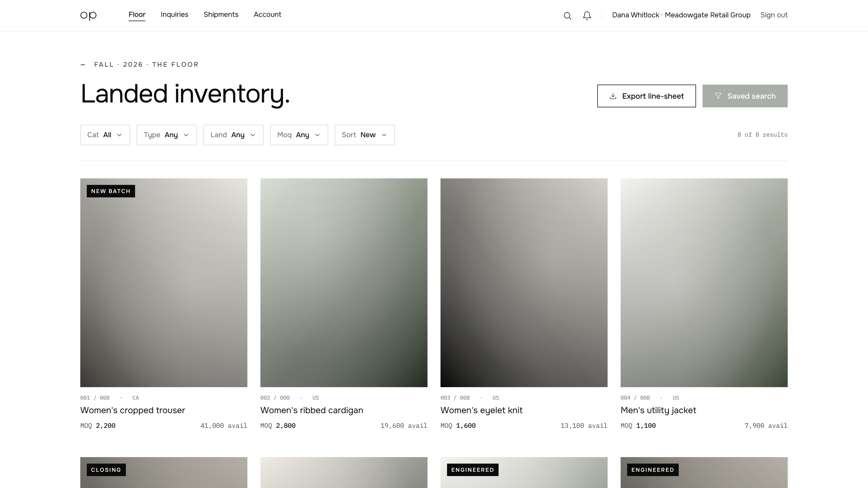Open Dana Whitlock account label

tap(681, 15)
